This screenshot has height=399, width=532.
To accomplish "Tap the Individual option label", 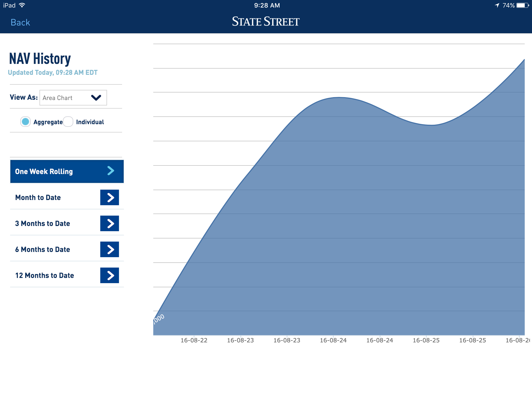I will click(x=90, y=122).
